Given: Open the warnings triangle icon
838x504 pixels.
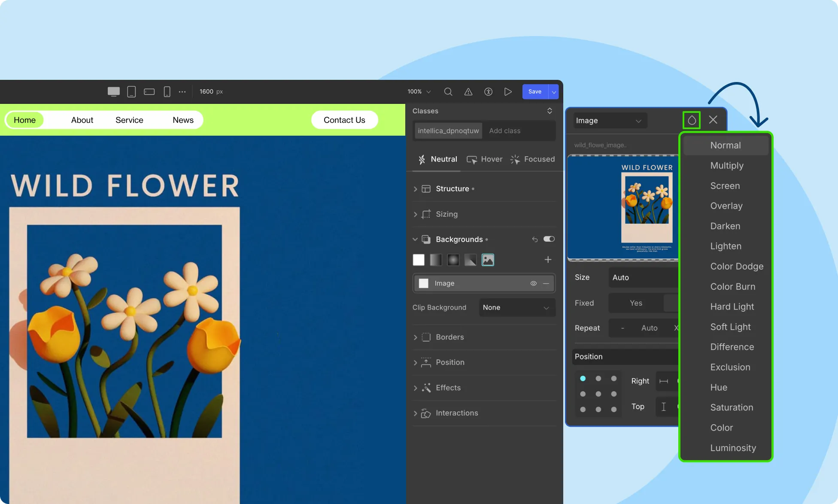Looking at the screenshot, I should (x=468, y=91).
